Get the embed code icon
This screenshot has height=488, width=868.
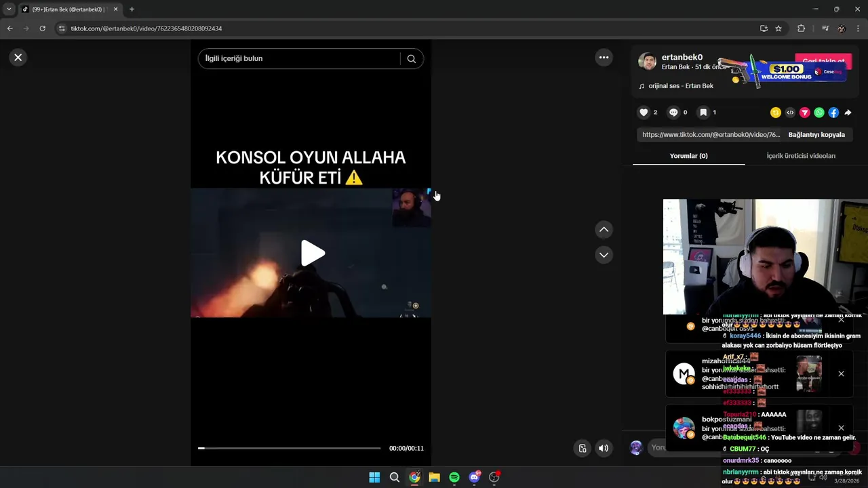coord(790,113)
